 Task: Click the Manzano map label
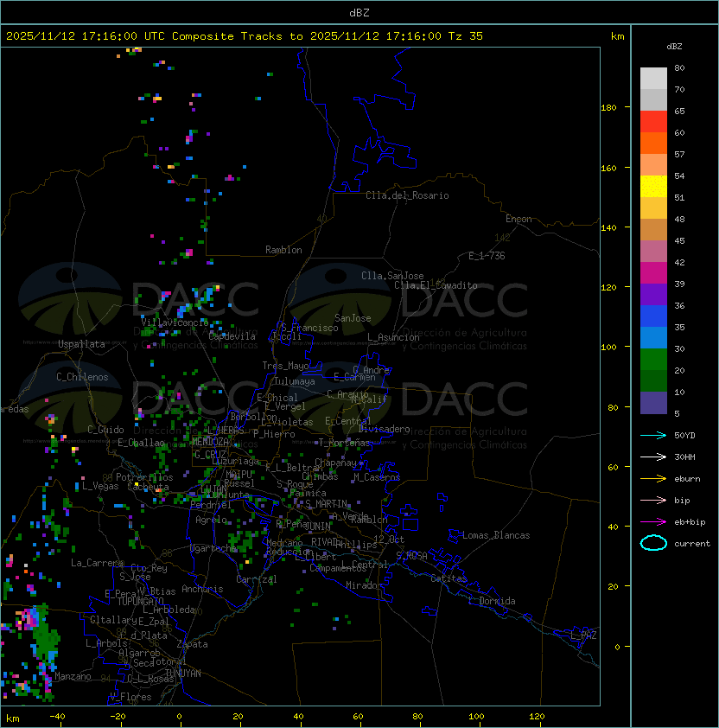pyautogui.click(x=73, y=676)
